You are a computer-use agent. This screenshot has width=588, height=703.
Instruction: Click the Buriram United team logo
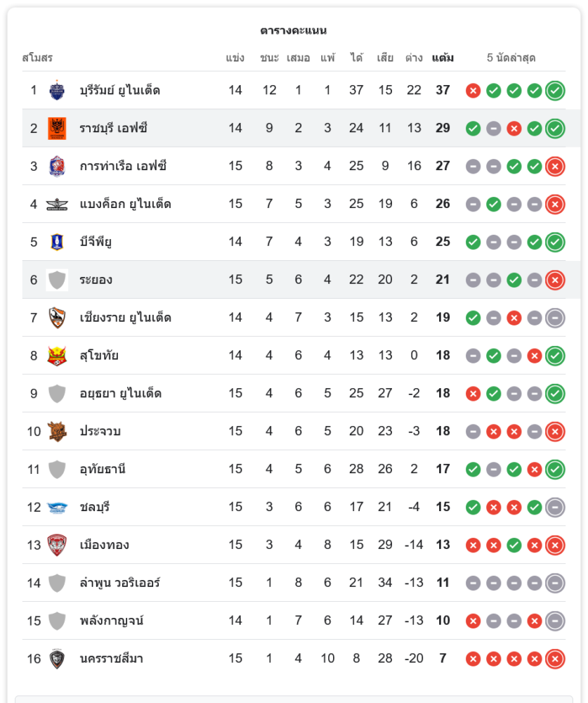[x=57, y=90]
